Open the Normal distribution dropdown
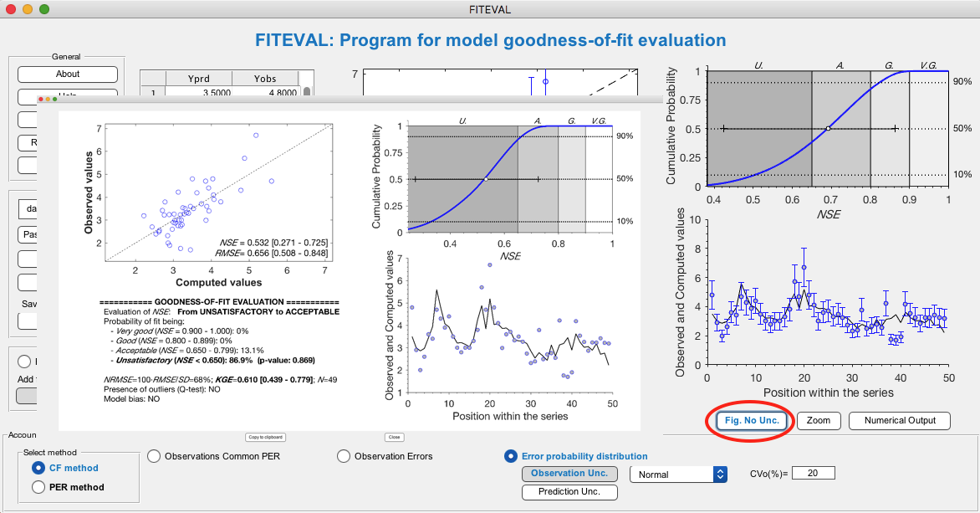 point(677,474)
